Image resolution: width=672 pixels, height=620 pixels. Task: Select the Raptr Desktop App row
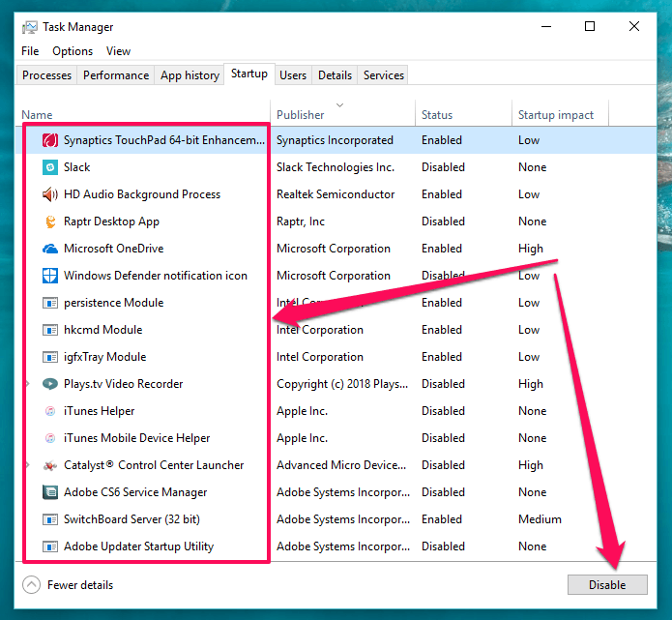[x=336, y=221]
